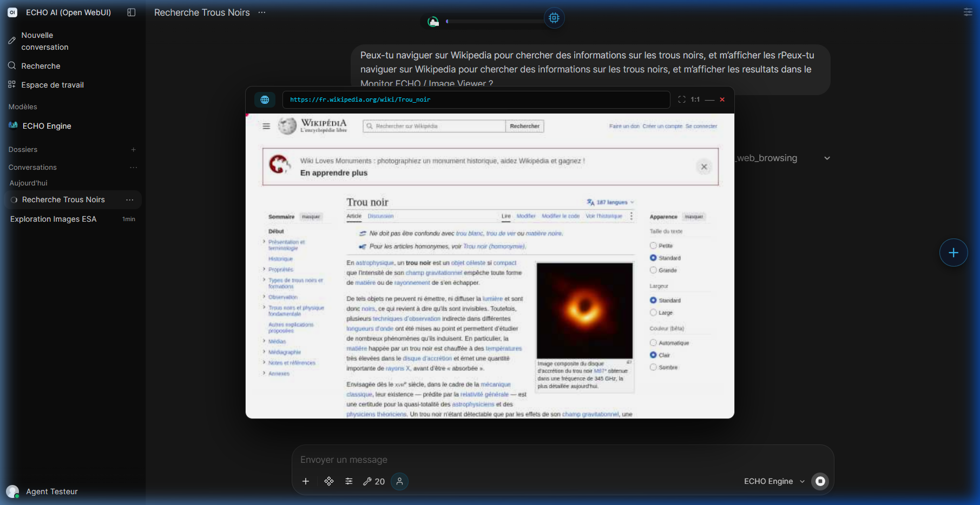
Task: Click the Créer un compte link
Action: (x=662, y=127)
